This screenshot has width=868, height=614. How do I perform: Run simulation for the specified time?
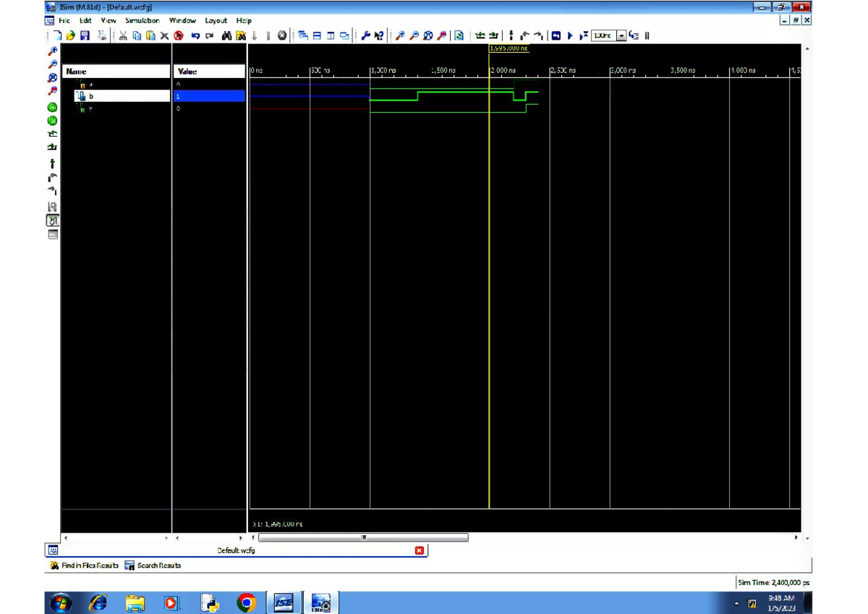pos(584,35)
